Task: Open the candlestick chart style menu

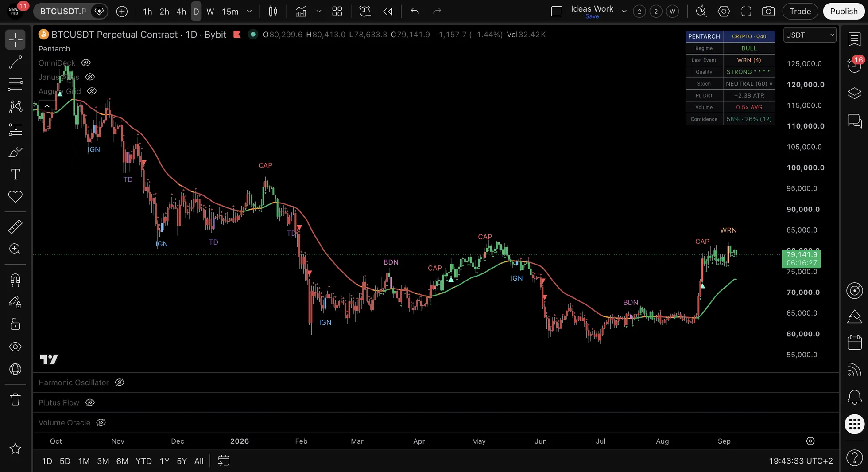Action: [273, 11]
